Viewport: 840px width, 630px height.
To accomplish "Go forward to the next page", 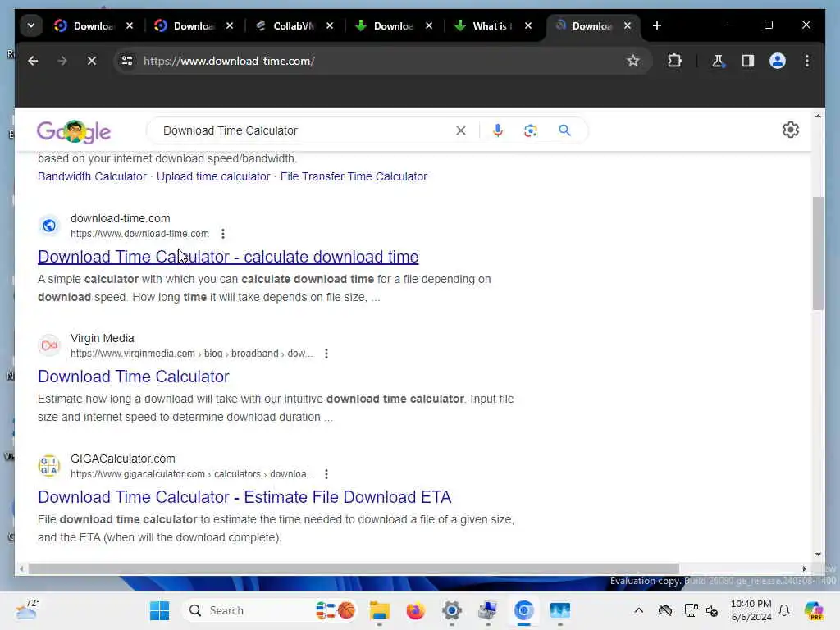I will click(62, 61).
